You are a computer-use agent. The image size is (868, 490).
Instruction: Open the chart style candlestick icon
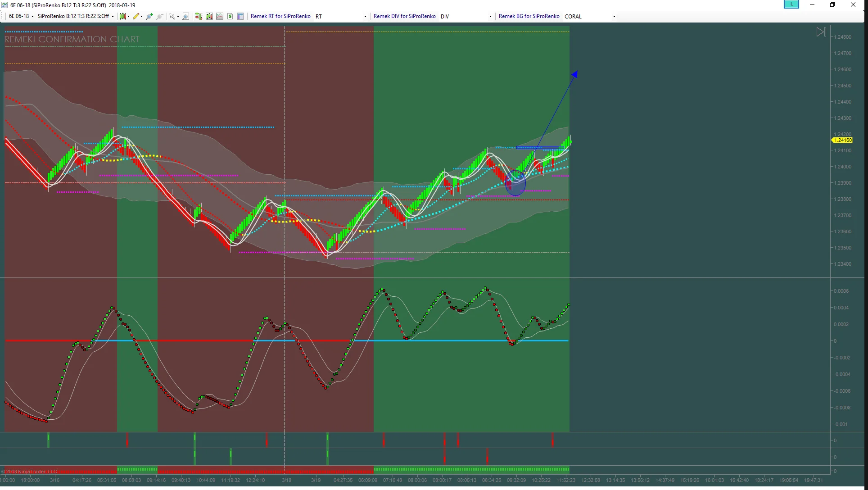[122, 16]
